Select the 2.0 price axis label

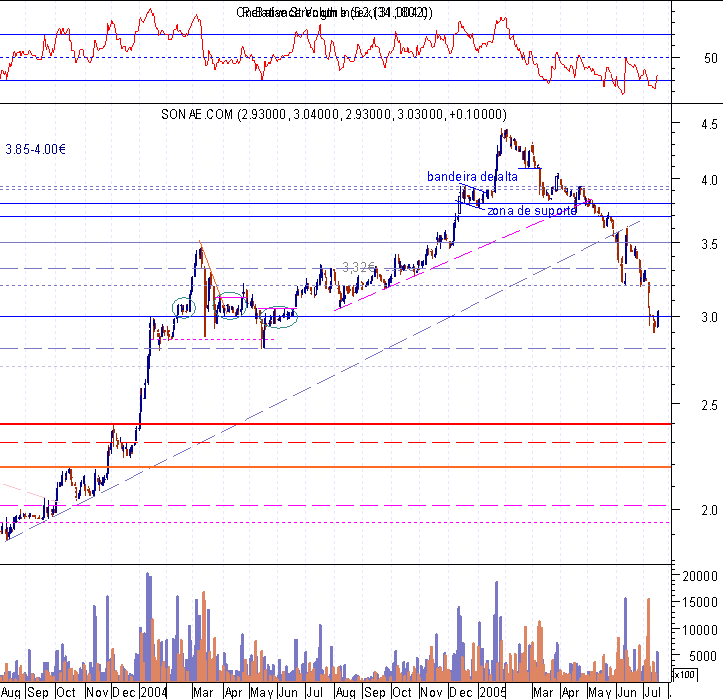point(709,510)
